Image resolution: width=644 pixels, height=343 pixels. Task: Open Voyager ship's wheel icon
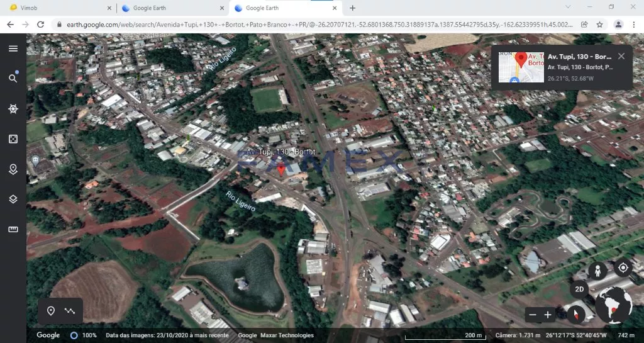(x=13, y=109)
